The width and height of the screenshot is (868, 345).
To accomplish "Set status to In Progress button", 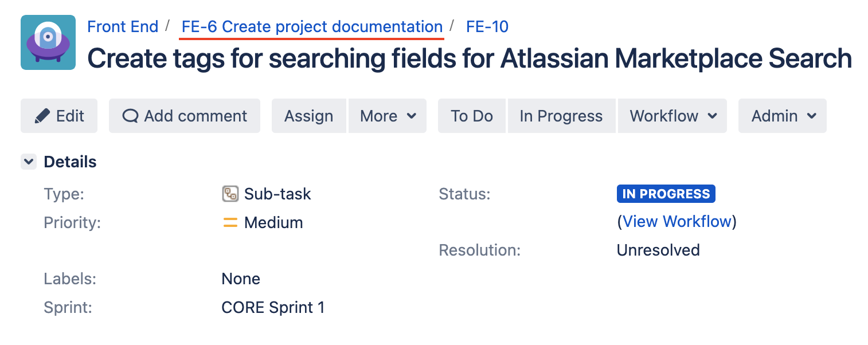I will tap(561, 116).
